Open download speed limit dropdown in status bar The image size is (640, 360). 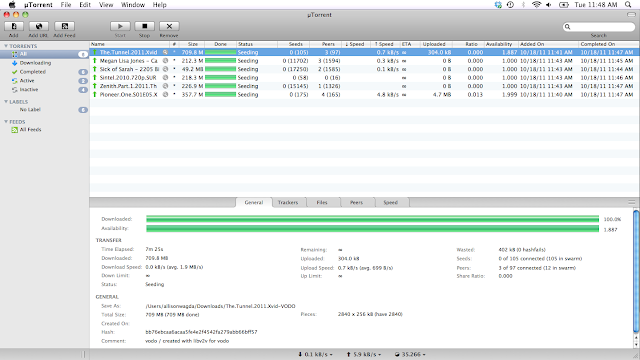tap(315, 354)
